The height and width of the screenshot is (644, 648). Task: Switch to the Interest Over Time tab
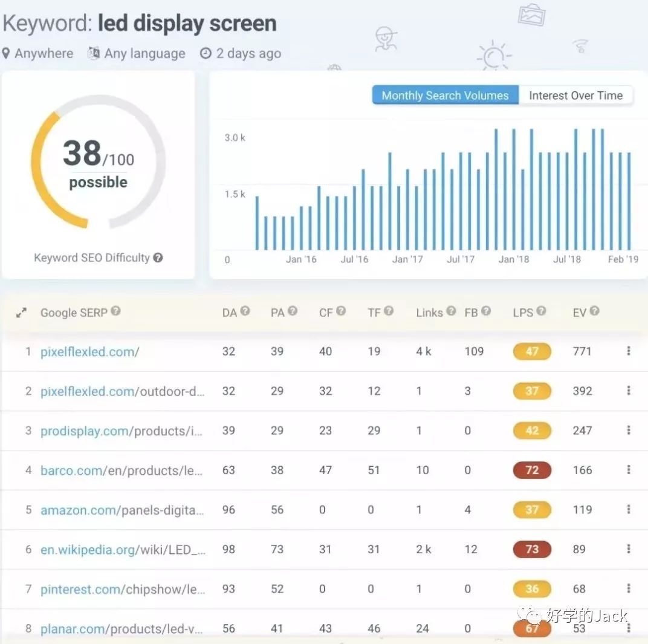tap(575, 95)
